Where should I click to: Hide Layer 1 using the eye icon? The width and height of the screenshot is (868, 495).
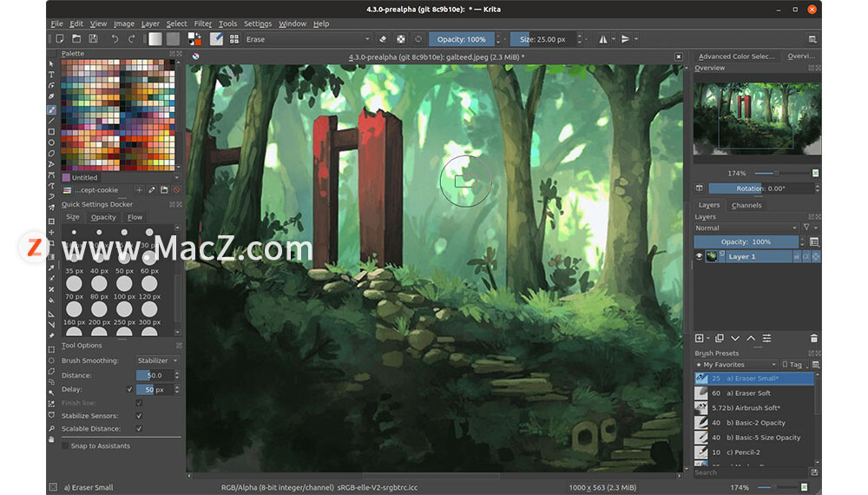click(x=699, y=256)
